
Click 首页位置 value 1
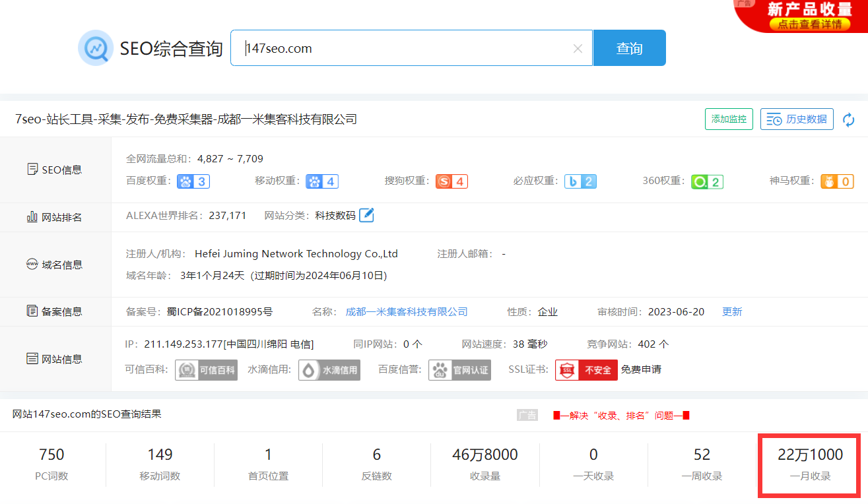coord(268,455)
